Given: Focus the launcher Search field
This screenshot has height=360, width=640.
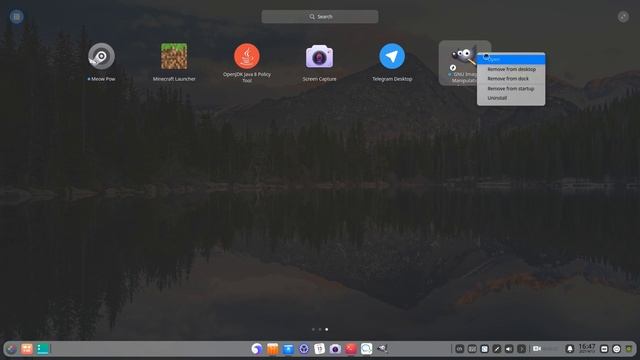Looking at the screenshot, I should [320, 17].
